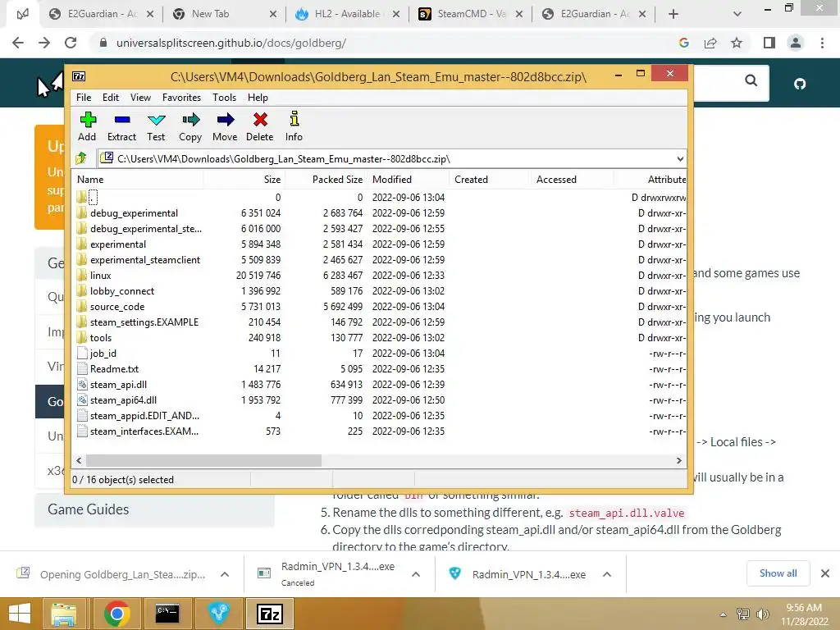Open the View menu
Image resolution: width=840 pixels, height=630 pixels.
click(140, 98)
